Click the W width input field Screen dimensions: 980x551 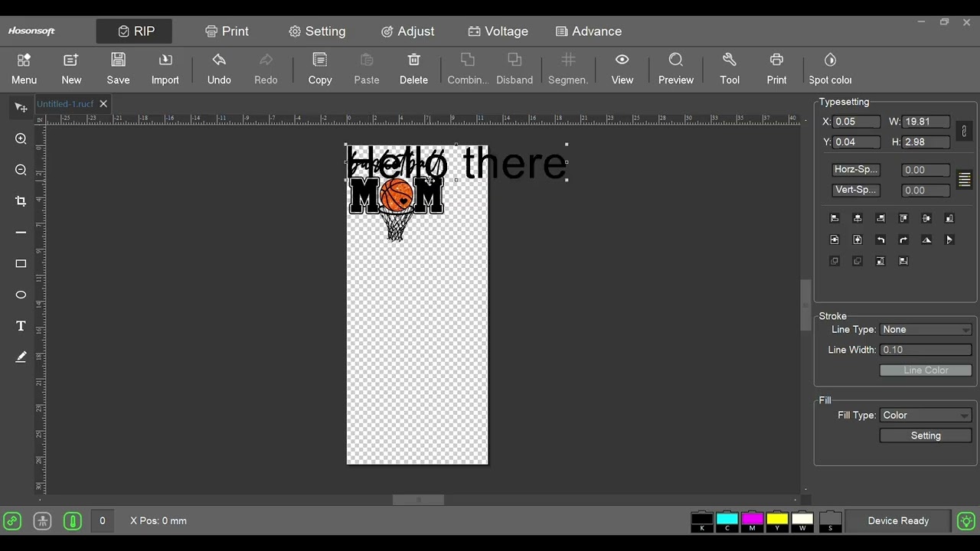926,122
